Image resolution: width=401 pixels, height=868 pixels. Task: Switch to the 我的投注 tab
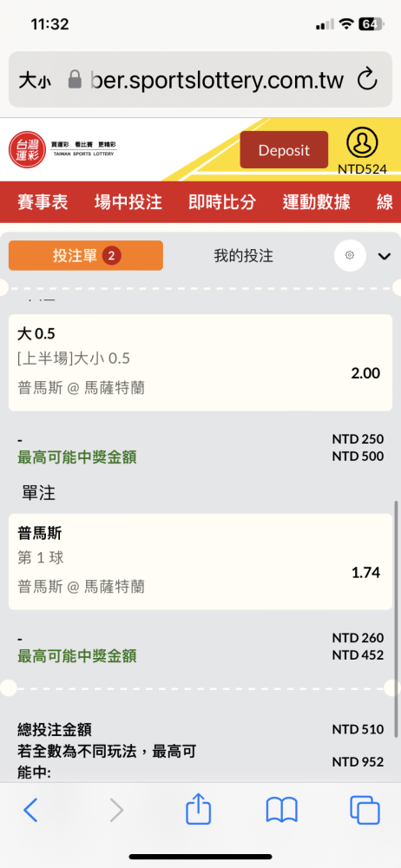[x=244, y=256]
